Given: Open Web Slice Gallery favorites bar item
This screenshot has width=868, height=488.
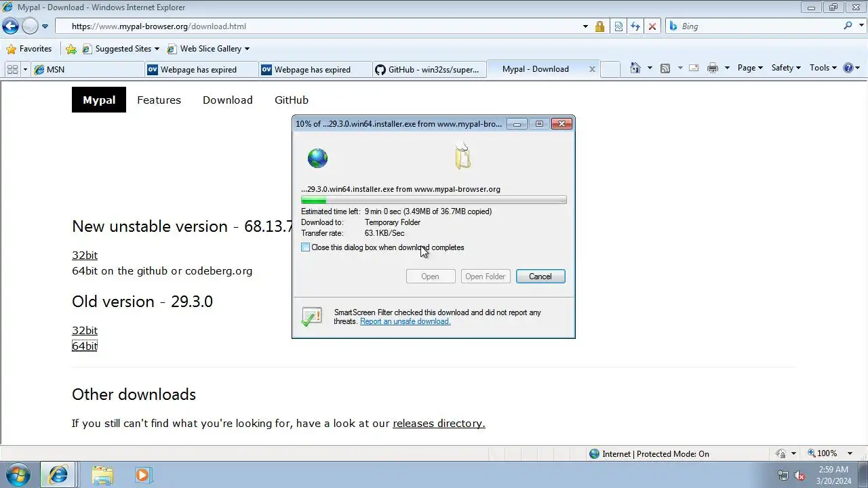Looking at the screenshot, I should 208,49.
